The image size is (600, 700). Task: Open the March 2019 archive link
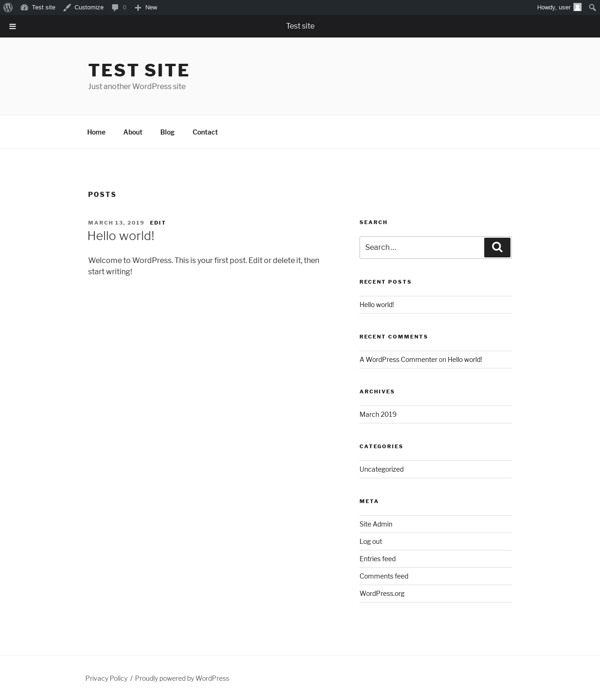coord(378,414)
